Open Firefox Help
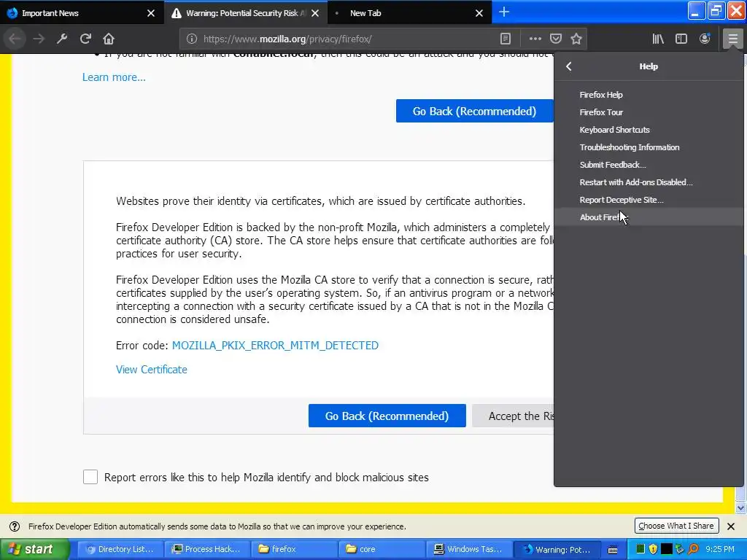Image resolution: width=747 pixels, height=560 pixels. tap(649, 95)
